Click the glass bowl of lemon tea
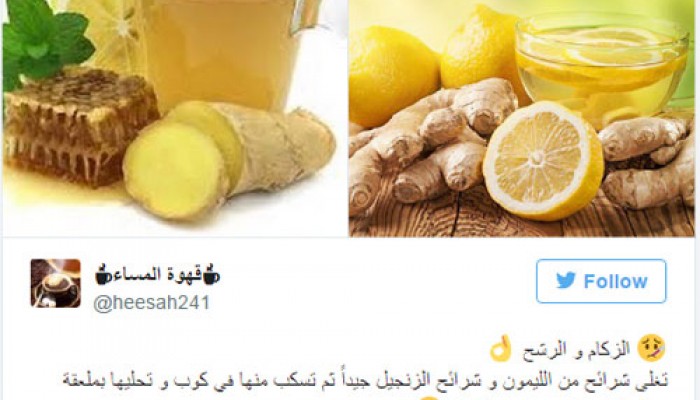The height and width of the screenshot is (400, 700). click(x=602, y=67)
